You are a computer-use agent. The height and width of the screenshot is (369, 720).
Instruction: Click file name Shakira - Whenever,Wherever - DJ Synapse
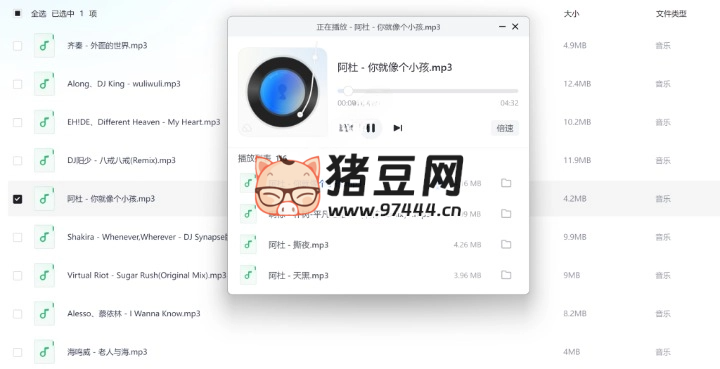[x=147, y=237]
